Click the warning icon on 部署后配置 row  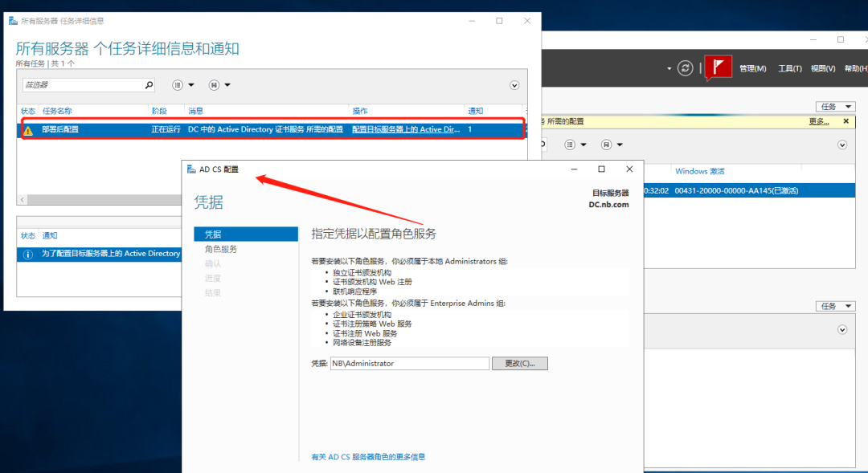tap(27, 130)
